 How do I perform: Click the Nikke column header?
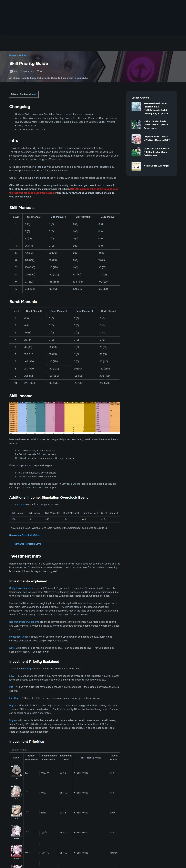pyautogui.click(x=16, y=757)
